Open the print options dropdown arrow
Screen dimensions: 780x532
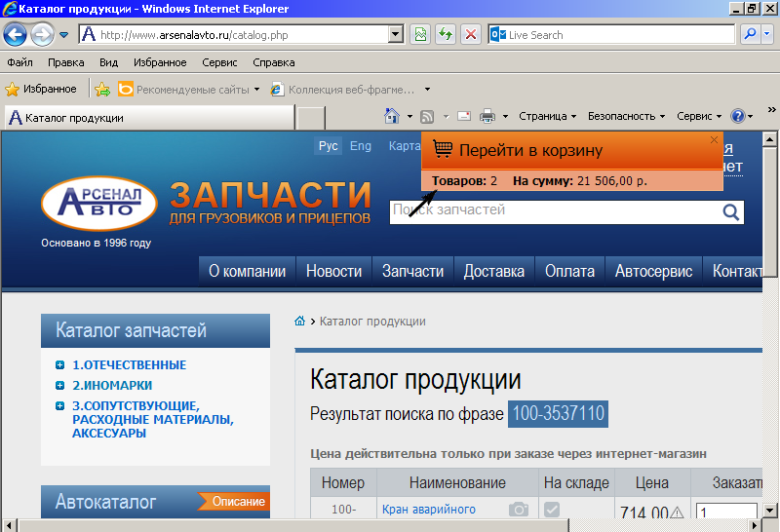[505, 116]
